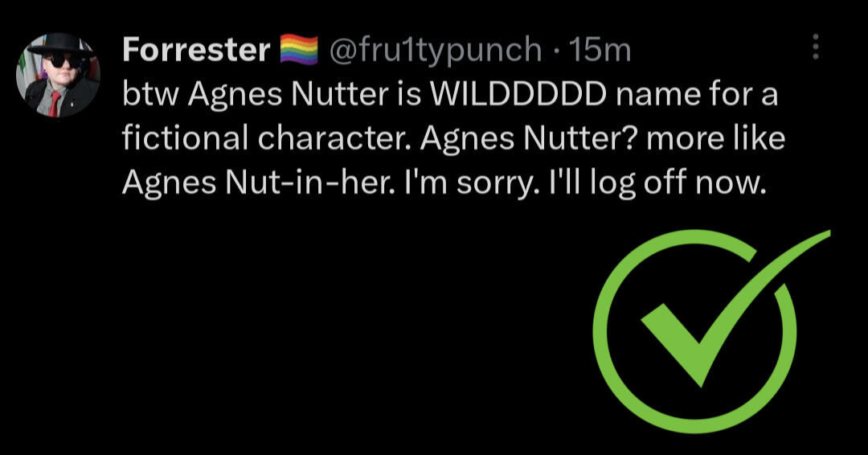Open the @fru1typunch handle link
Image resolution: width=868 pixels, height=455 pixels.
[435, 50]
